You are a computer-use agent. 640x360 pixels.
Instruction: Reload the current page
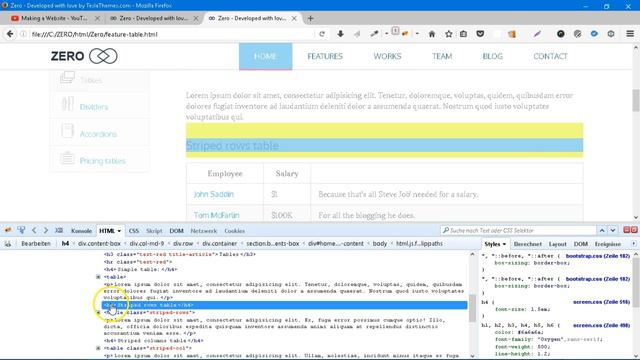point(322,34)
